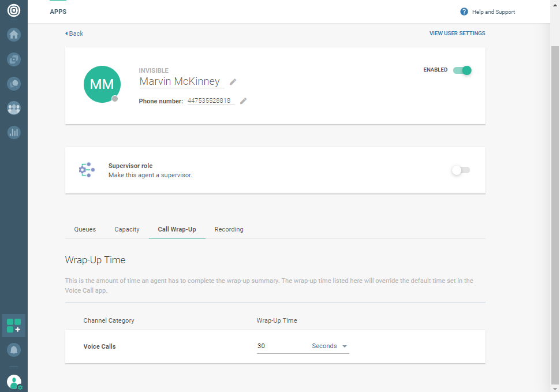
Task: Edit phone number with pencil icon
Action: click(x=244, y=101)
